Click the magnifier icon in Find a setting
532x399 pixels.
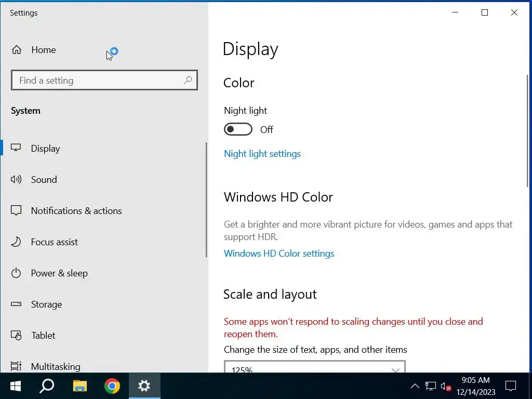pos(188,80)
